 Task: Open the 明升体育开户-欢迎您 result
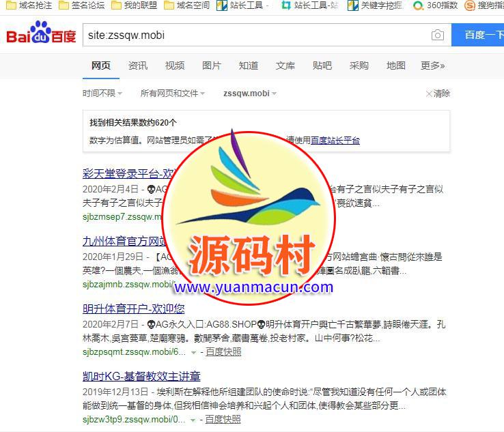[x=134, y=308]
